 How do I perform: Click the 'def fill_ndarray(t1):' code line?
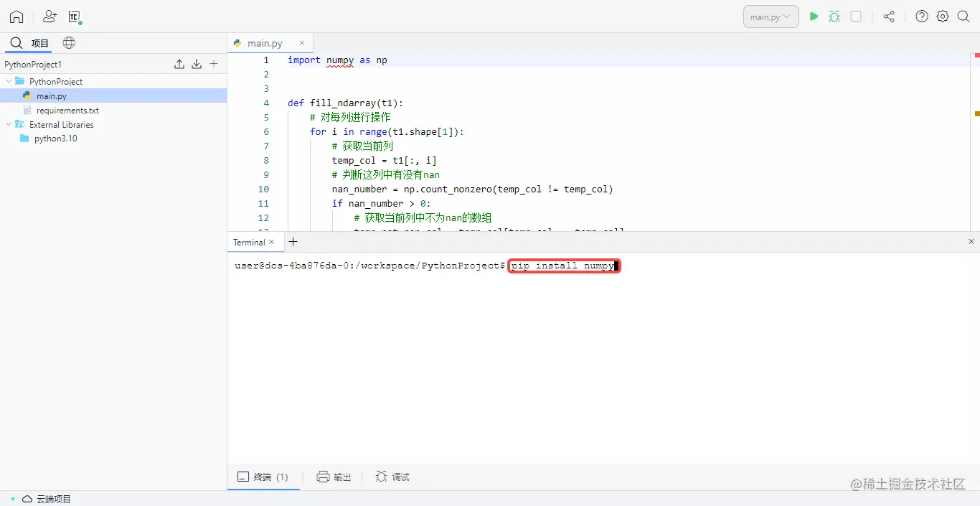point(346,103)
